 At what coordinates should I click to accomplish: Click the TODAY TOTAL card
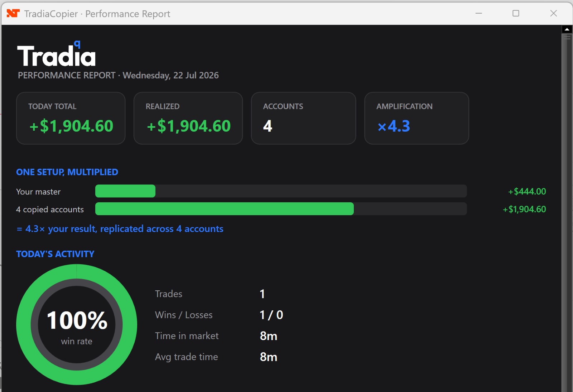[71, 118]
